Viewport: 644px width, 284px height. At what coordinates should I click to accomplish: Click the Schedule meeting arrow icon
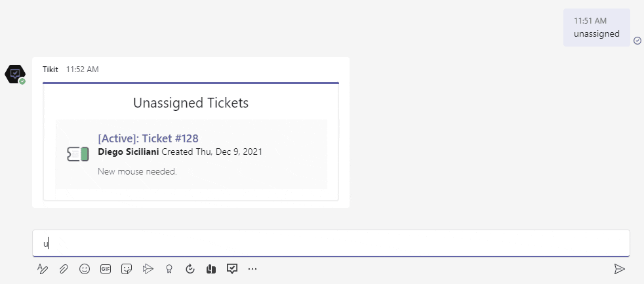tap(148, 268)
